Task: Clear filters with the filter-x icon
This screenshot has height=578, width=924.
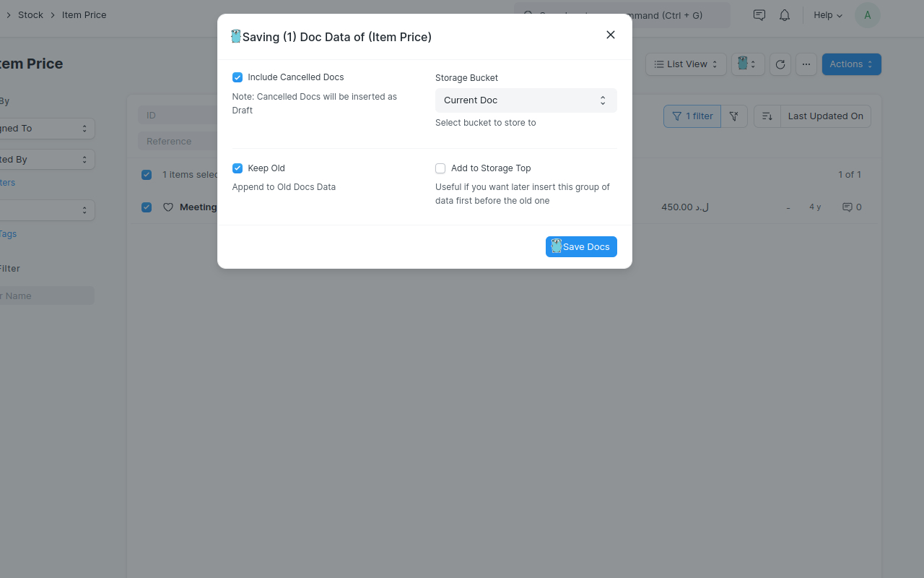Action: (734, 116)
